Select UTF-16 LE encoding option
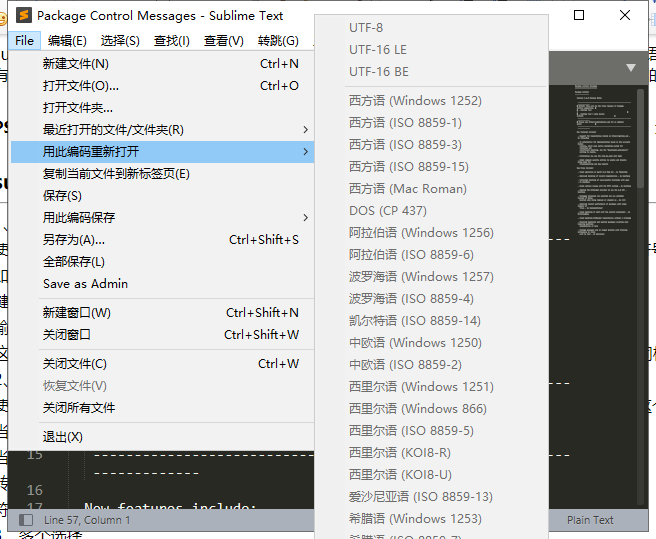656x539 pixels. coord(378,50)
